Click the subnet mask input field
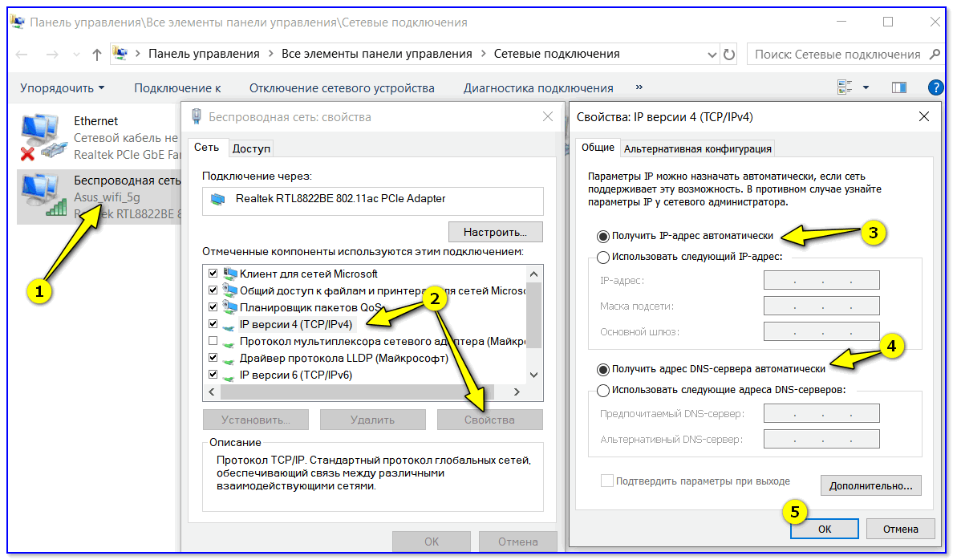The width and height of the screenshot is (953, 560). point(821,306)
